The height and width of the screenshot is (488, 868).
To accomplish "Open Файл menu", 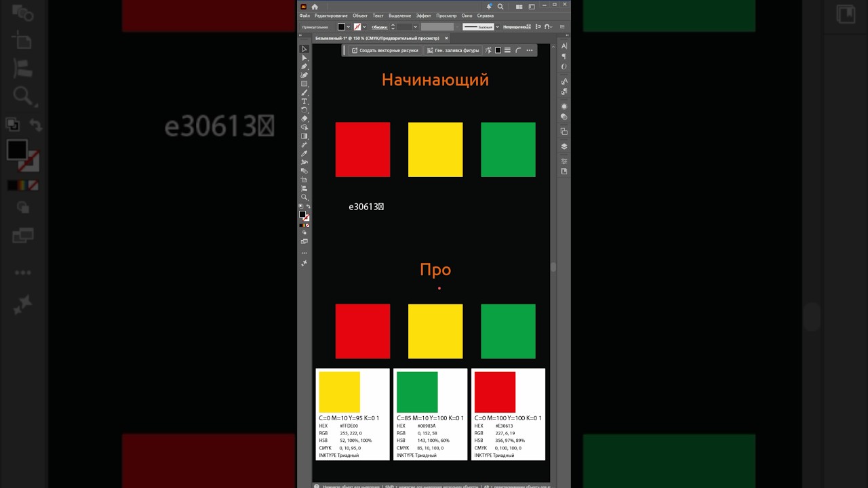I will [304, 16].
